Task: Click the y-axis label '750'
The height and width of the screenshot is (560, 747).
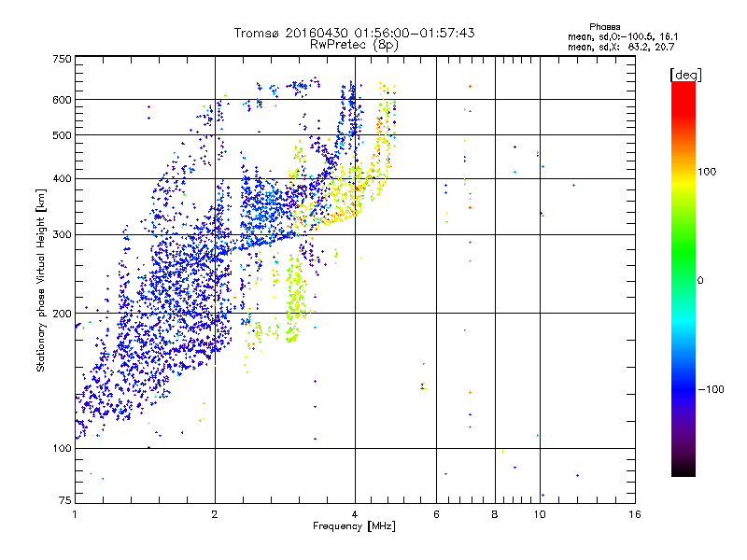Action: pos(62,59)
